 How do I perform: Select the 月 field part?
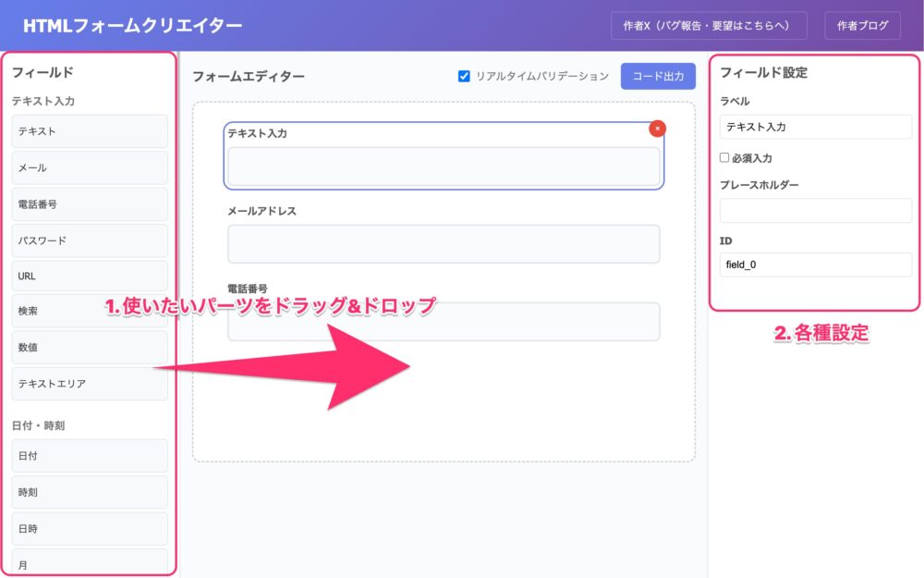tap(90, 562)
